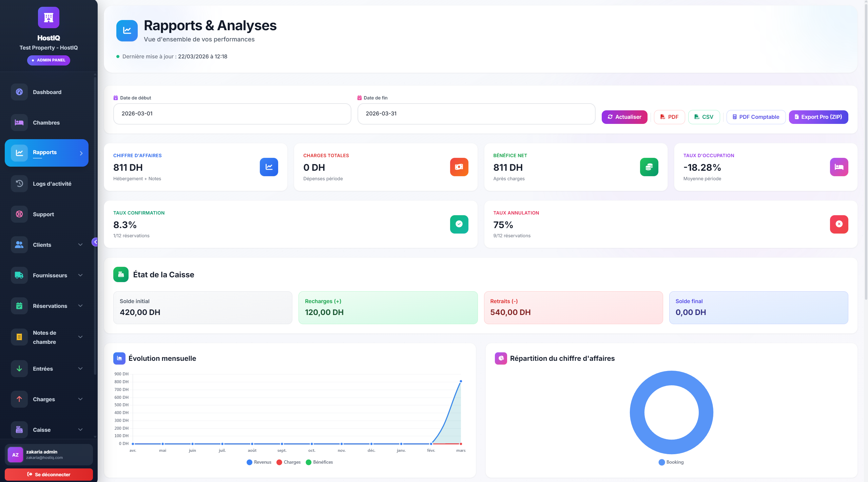Toggle the Revenus series in chart legend
The width and height of the screenshot is (868, 482).
[259, 462]
